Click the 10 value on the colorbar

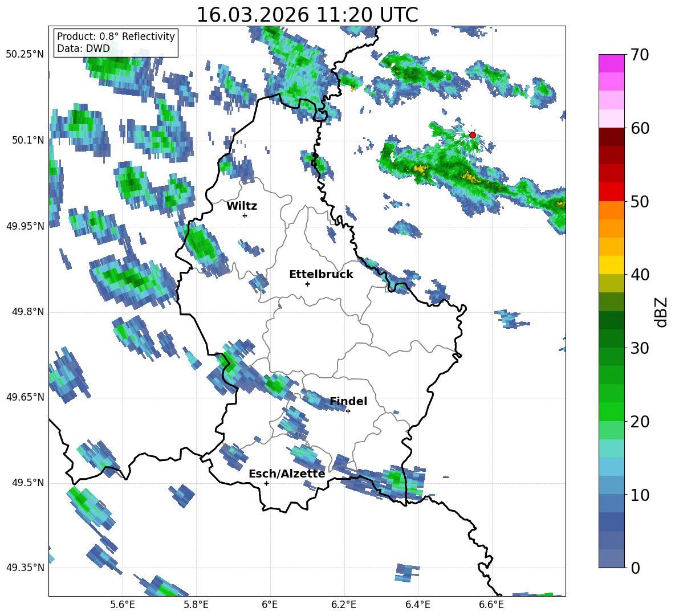point(640,495)
